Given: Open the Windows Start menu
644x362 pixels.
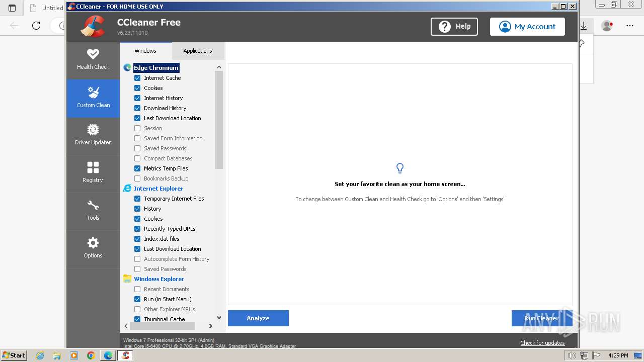Looking at the screenshot, I should 14,355.
